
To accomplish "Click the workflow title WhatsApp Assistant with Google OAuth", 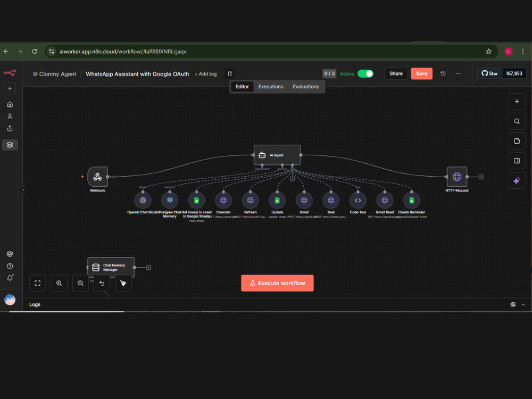I will 137,74.
